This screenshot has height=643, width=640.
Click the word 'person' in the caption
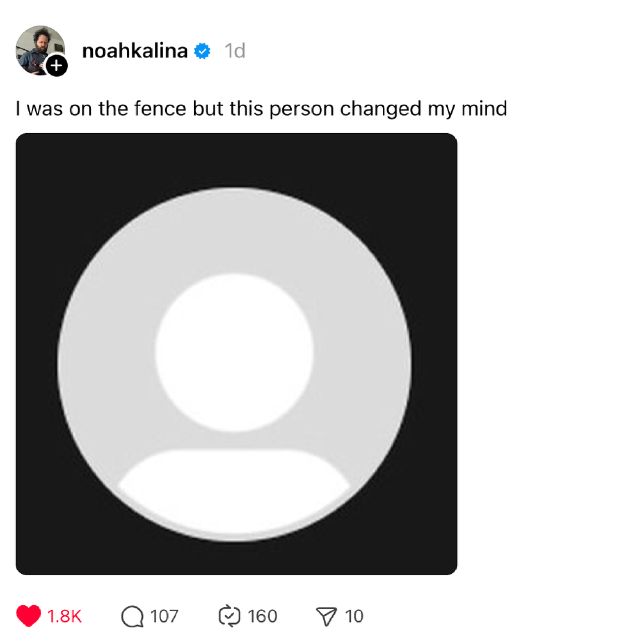(x=301, y=110)
